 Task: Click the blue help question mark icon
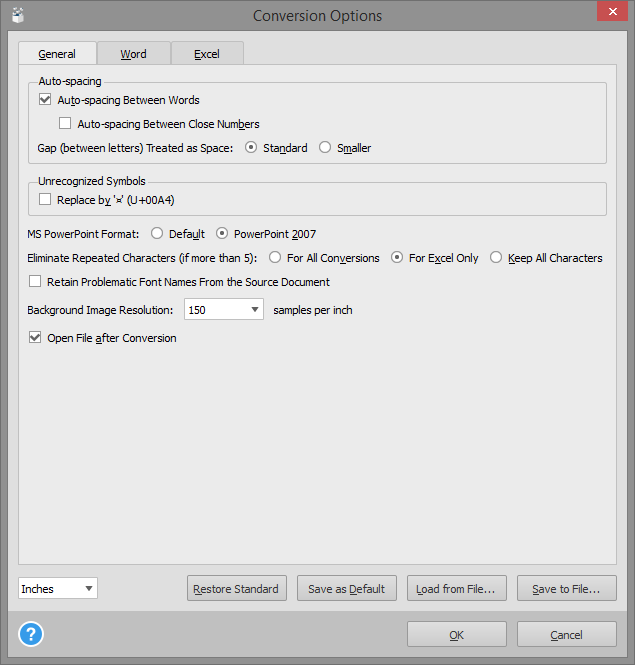coord(31,634)
